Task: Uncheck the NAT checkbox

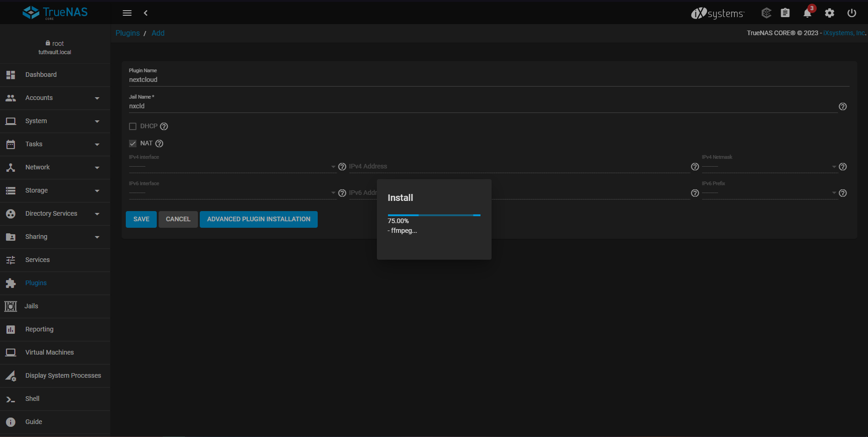Action: tap(133, 144)
